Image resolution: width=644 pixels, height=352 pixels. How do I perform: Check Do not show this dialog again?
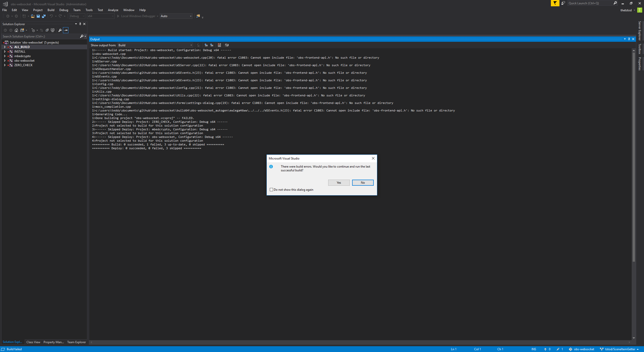(x=271, y=189)
